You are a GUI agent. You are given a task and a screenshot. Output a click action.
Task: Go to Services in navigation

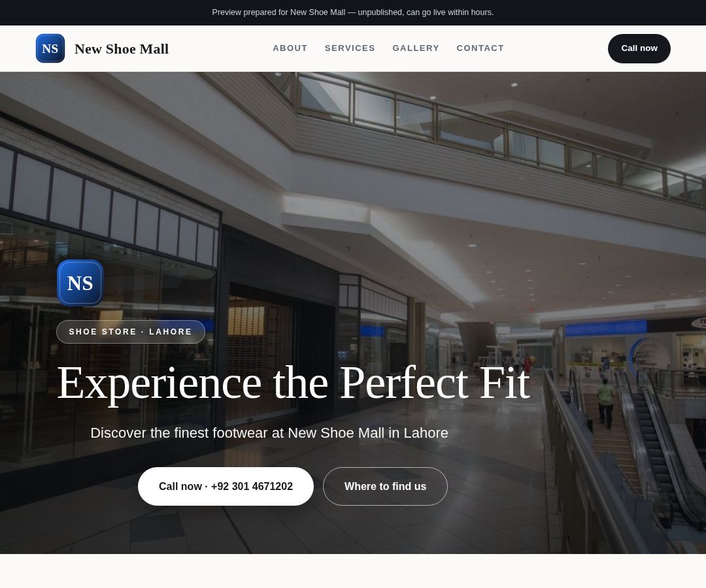[350, 48]
